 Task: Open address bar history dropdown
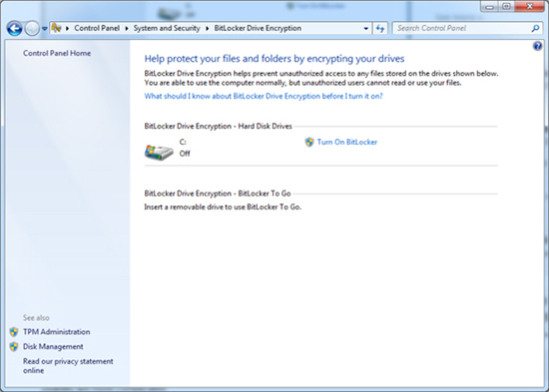point(366,28)
